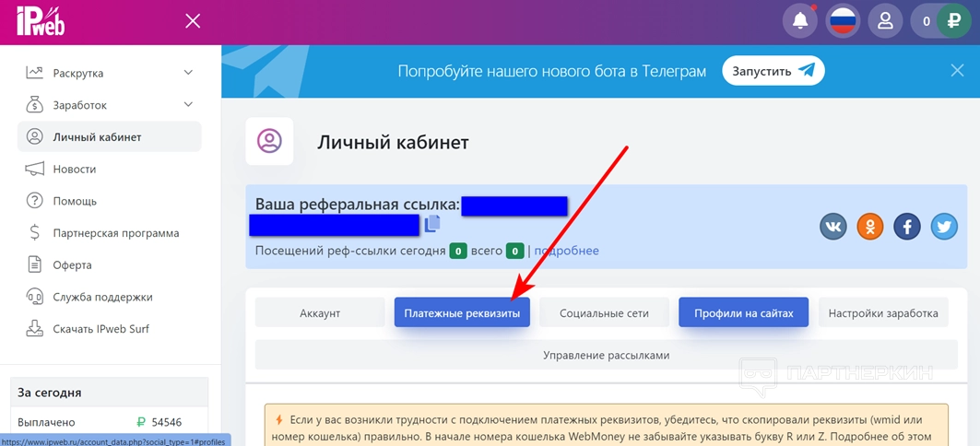Click the Скачать IPweb Surf download icon
The width and height of the screenshot is (980, 446).
(34, 329)
